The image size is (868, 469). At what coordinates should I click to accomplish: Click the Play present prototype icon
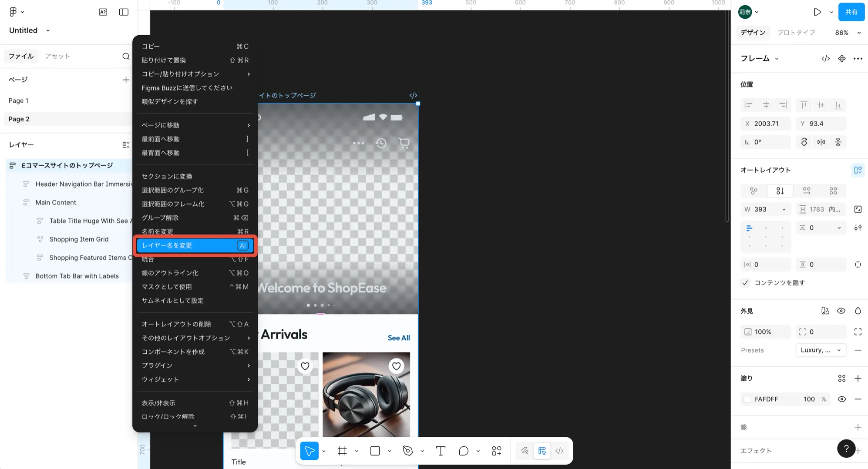817,12
